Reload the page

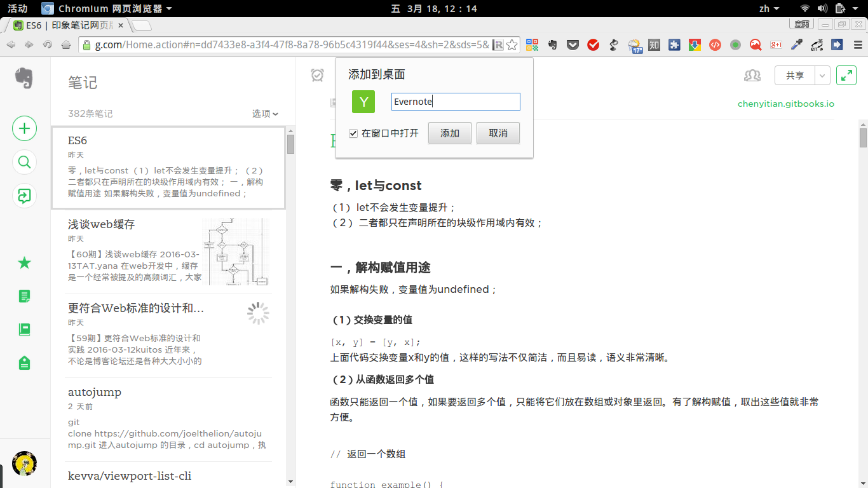tap(48, 44)
